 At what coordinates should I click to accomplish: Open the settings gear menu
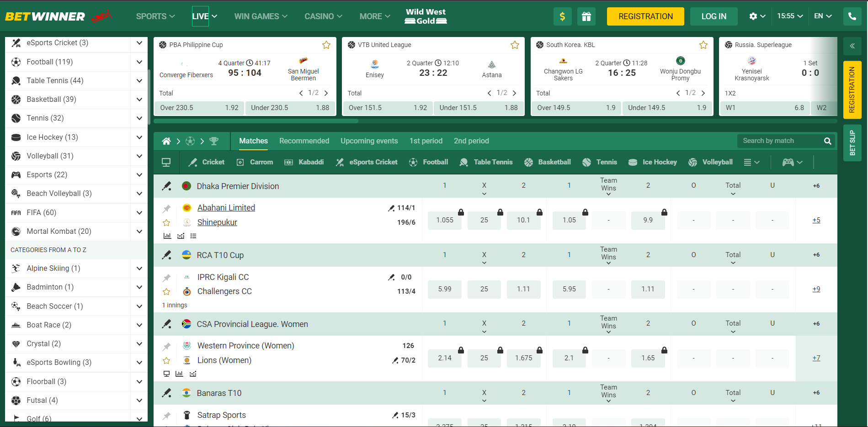pos(757,16)
